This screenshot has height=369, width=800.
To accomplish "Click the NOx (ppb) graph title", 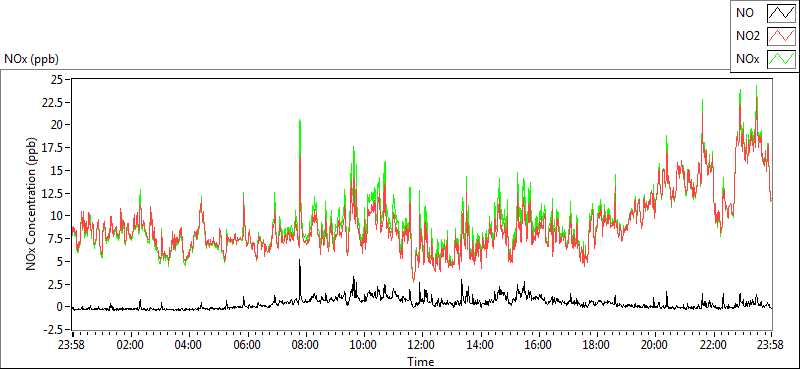I will 32,59.
